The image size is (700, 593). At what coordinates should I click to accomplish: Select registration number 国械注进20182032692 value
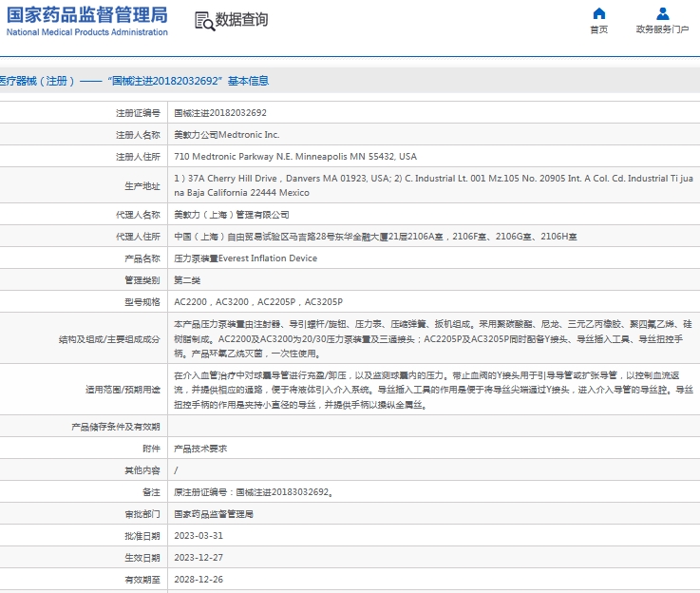pos(220,113)
